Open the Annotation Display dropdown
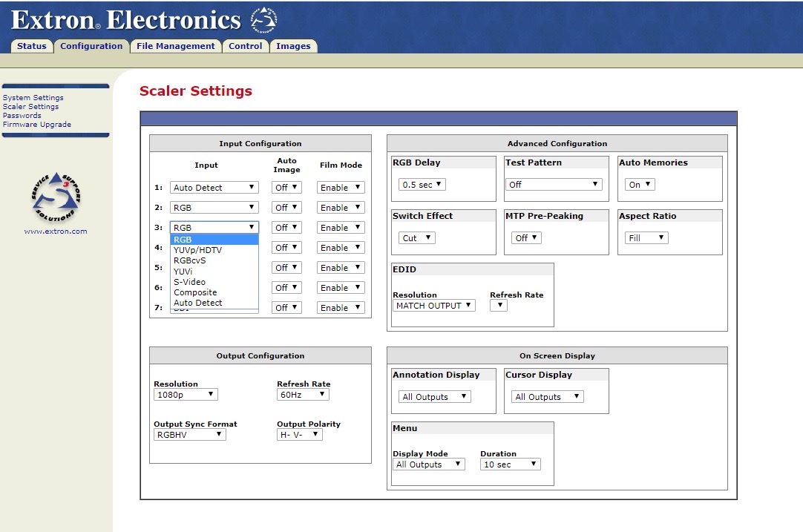This screenshot has width=803, height=532. (x=435, y=396)
